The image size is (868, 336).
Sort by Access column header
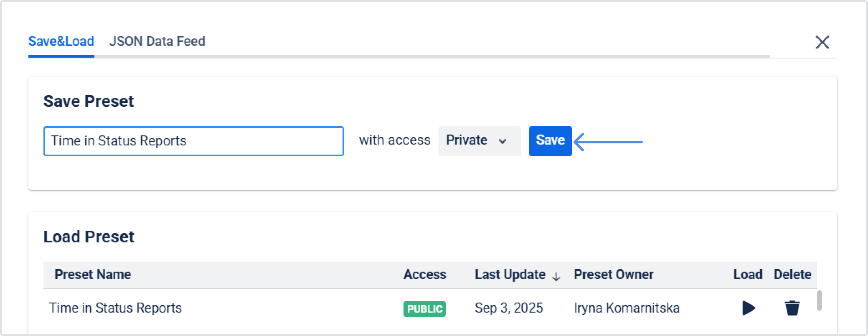pos(424,275)
